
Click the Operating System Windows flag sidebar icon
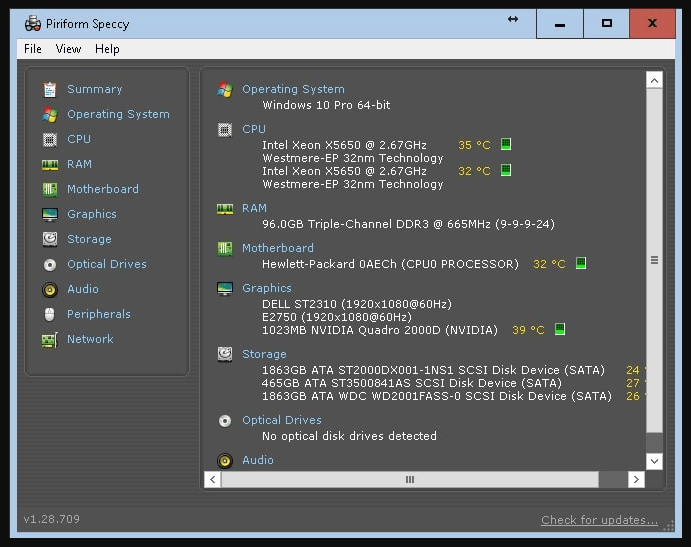pyautogui.click(x=50, y=115)
